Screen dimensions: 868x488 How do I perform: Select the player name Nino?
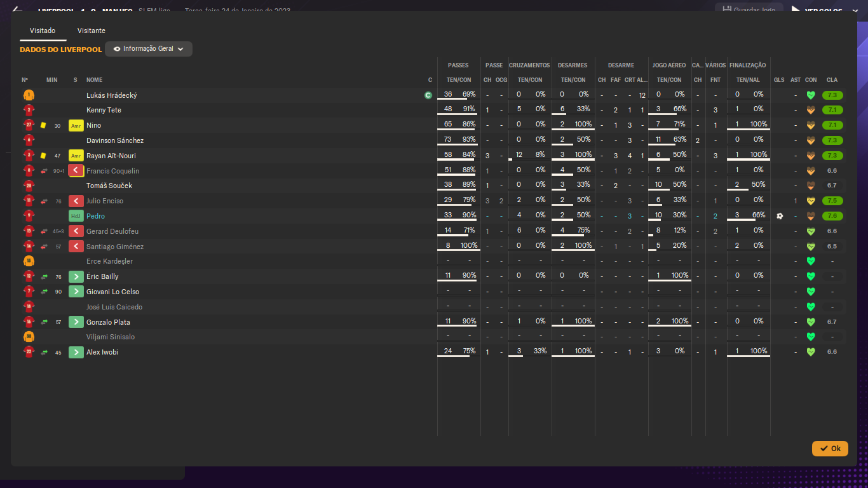(93, 126)
